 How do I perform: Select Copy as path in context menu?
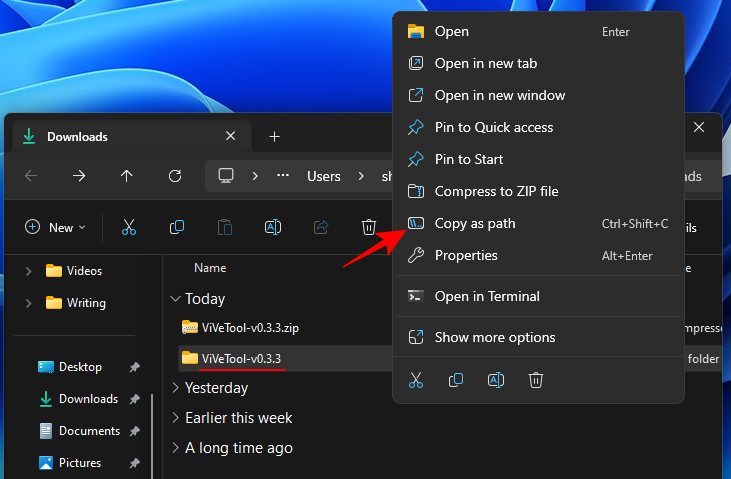[475, 224]
